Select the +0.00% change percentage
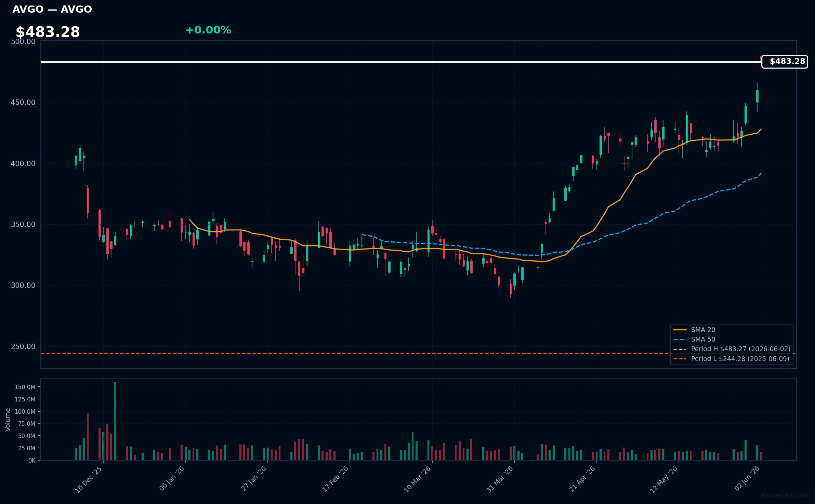 (208, 30)
